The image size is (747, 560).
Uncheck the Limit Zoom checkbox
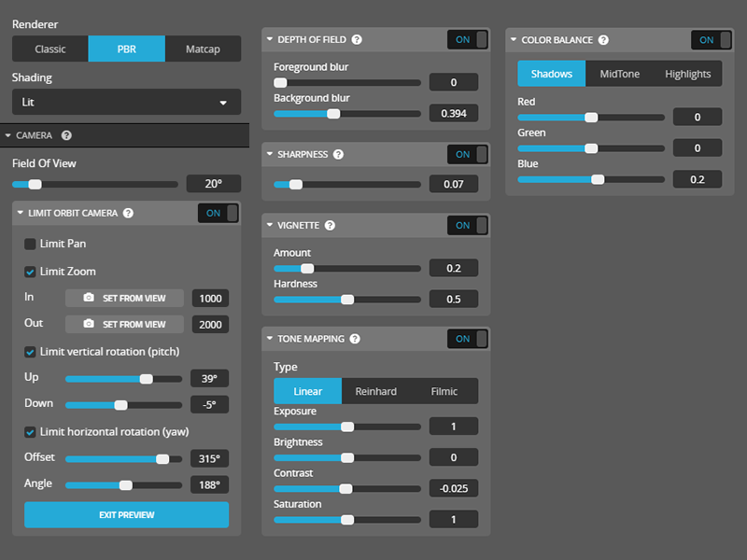(31, 272)
